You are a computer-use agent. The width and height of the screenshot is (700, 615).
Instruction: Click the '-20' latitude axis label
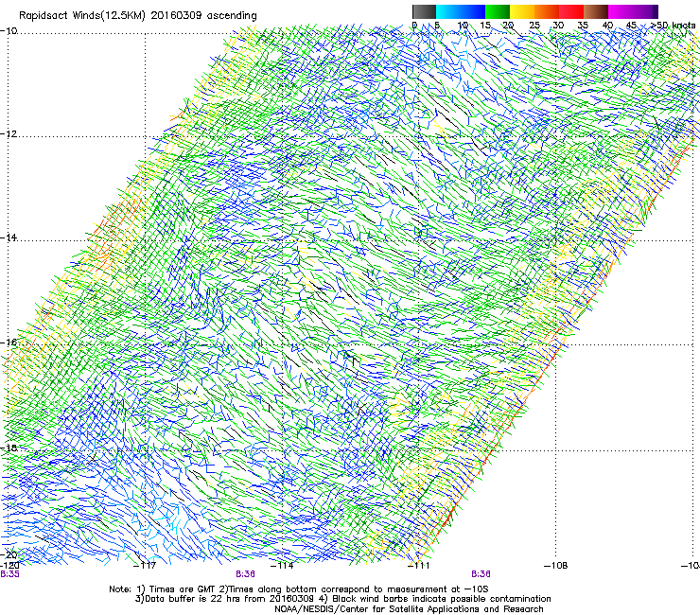9,554
